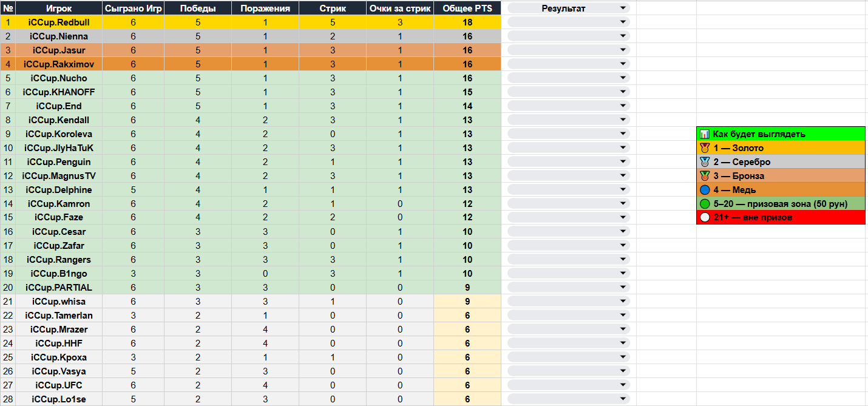Click the silver medal icon
Screen dimensions: 868x406
[x=704, y=162]
